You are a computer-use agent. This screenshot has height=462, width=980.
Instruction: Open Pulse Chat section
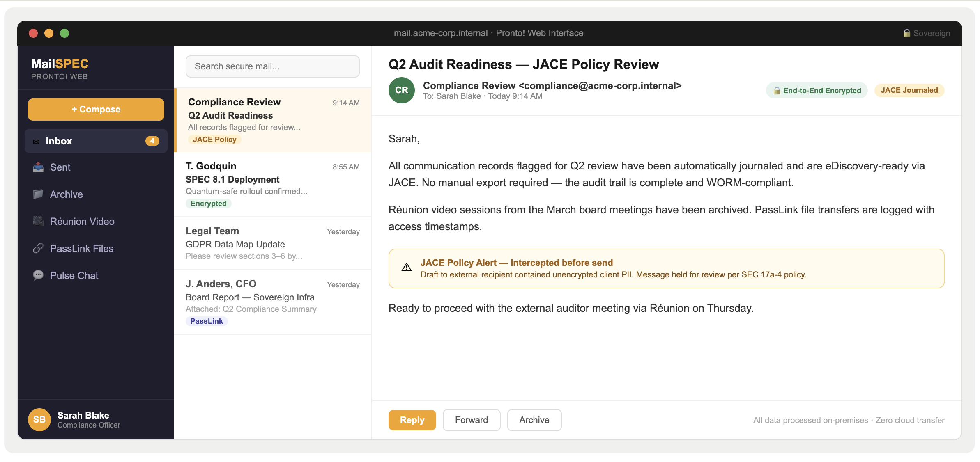(x=96, y=276)
